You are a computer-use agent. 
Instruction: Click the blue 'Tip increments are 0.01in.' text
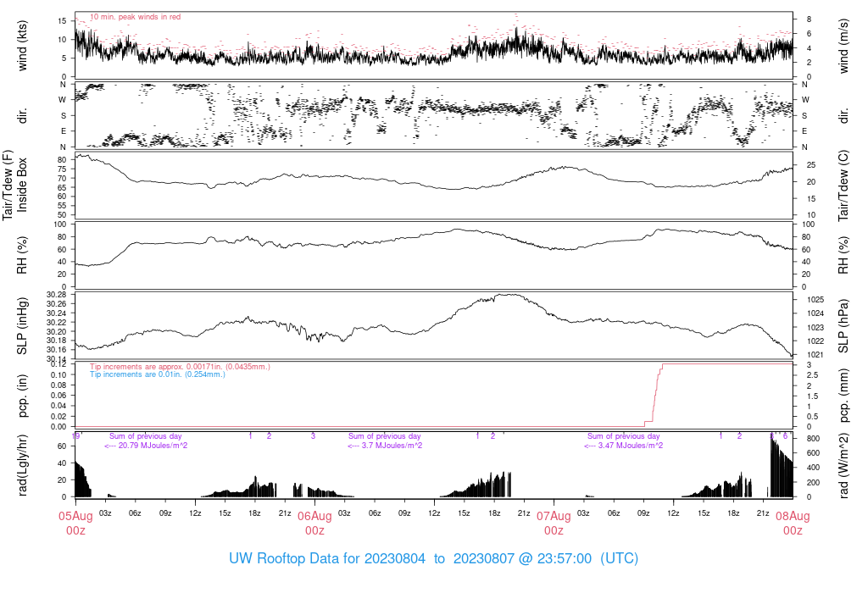click(158, 374)
